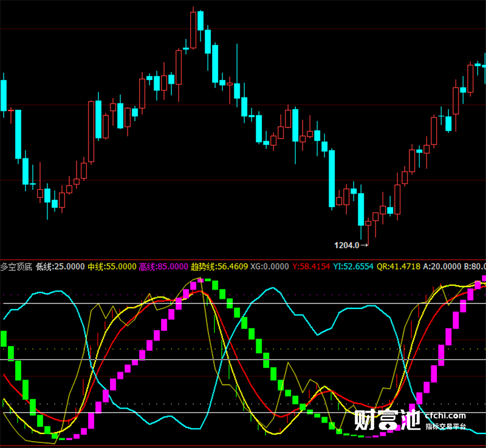This screenshot has height=448, width=486.
Task: Click the 趋势线:56.4609 value
Action: click(219, 266)
